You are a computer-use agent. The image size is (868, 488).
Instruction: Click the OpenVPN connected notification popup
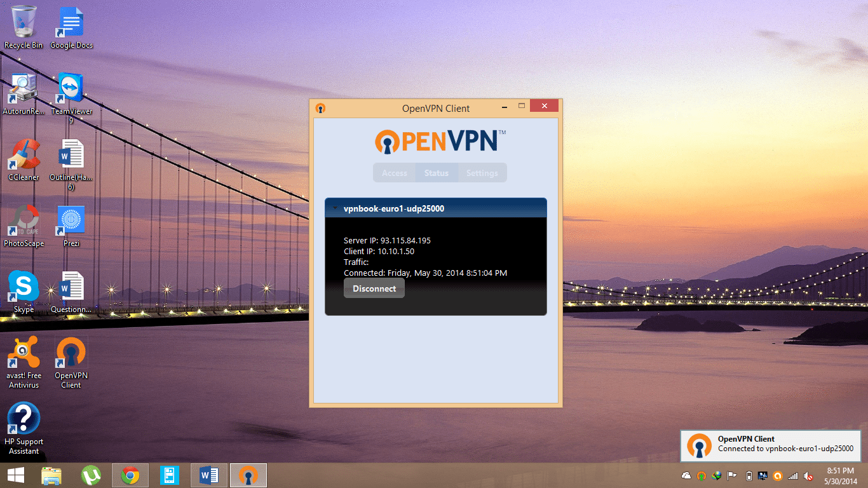(770, 444)
